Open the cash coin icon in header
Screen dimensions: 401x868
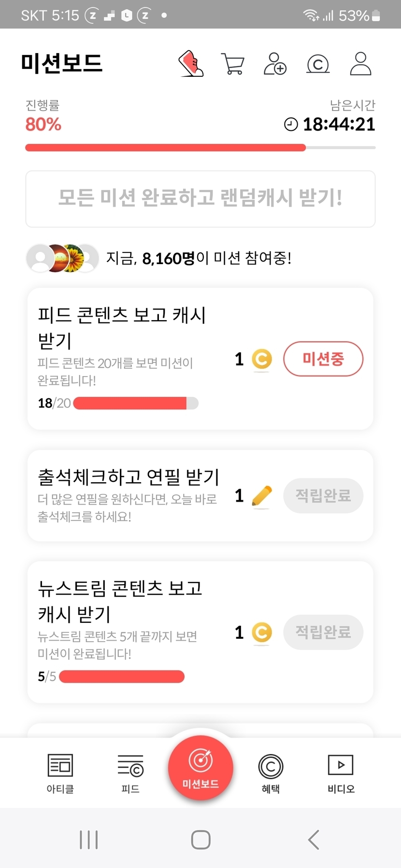[x=318, y=64]
